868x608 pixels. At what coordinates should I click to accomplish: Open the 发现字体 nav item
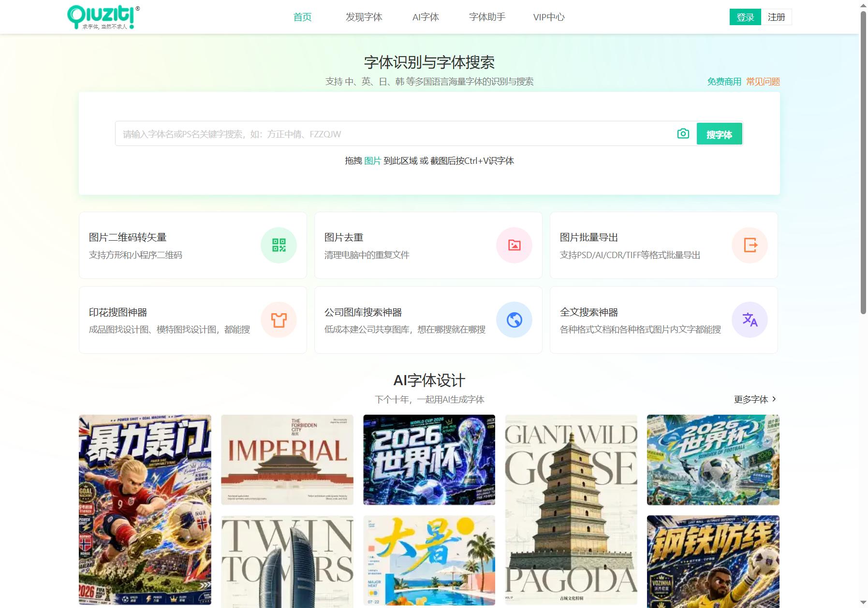point(364,17)
